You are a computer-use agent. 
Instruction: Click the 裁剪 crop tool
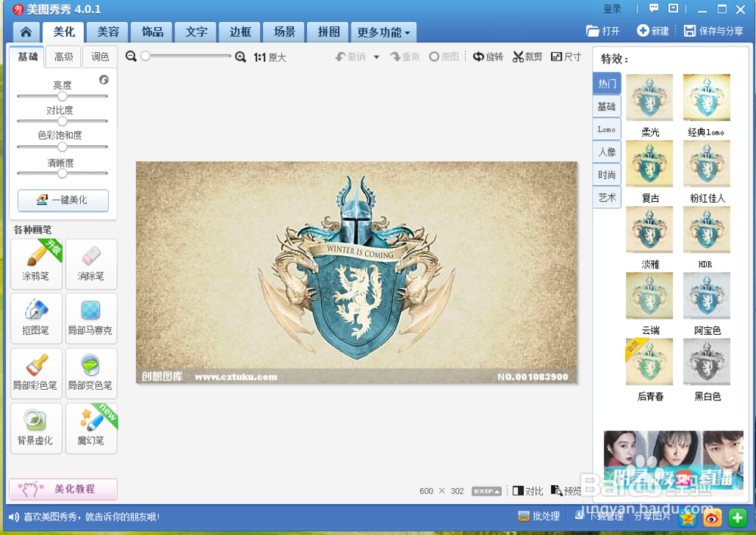tap(528, 57)
